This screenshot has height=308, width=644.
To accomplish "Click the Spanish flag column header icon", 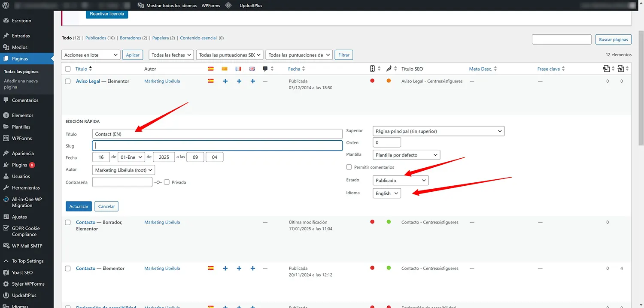I will click(211, 69).
